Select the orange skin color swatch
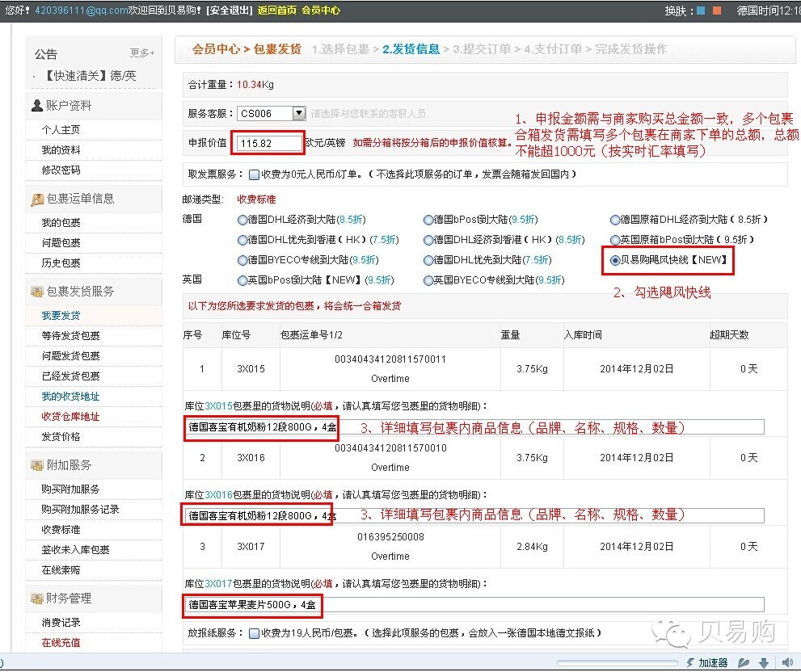 tap(717, 10)
